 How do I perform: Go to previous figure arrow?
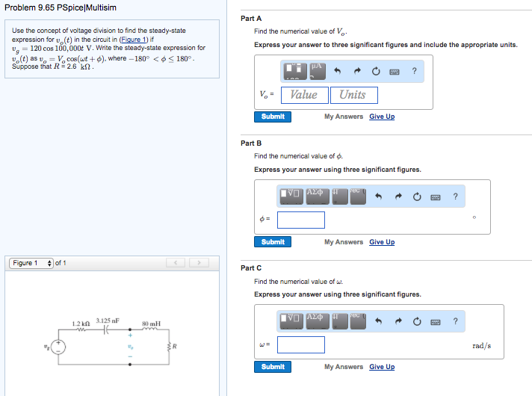pos(176,263)
